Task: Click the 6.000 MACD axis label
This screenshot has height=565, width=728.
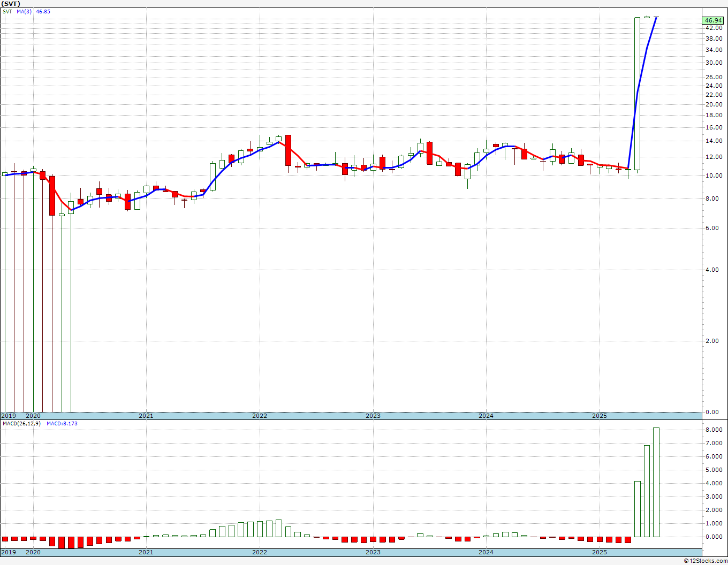Action: pyautogui.click(x=714, y=457)
